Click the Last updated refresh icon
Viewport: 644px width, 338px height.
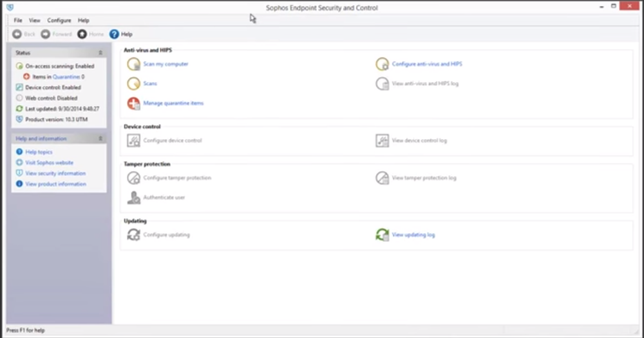click(x=19, y=109)
